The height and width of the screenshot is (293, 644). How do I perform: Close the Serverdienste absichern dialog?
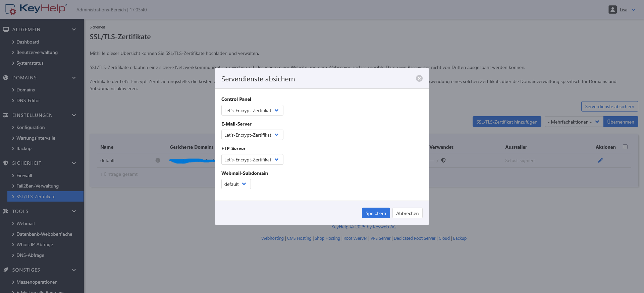coord(419,78)
